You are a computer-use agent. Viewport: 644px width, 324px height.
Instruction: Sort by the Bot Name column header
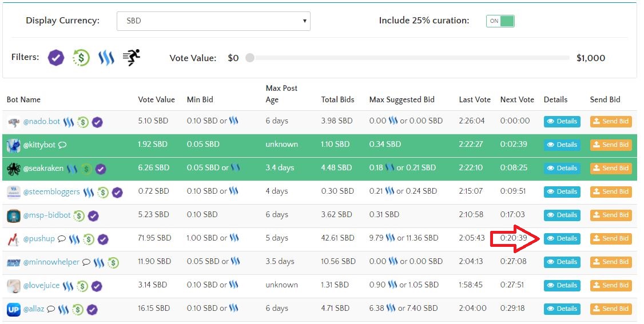click(23, 99)
